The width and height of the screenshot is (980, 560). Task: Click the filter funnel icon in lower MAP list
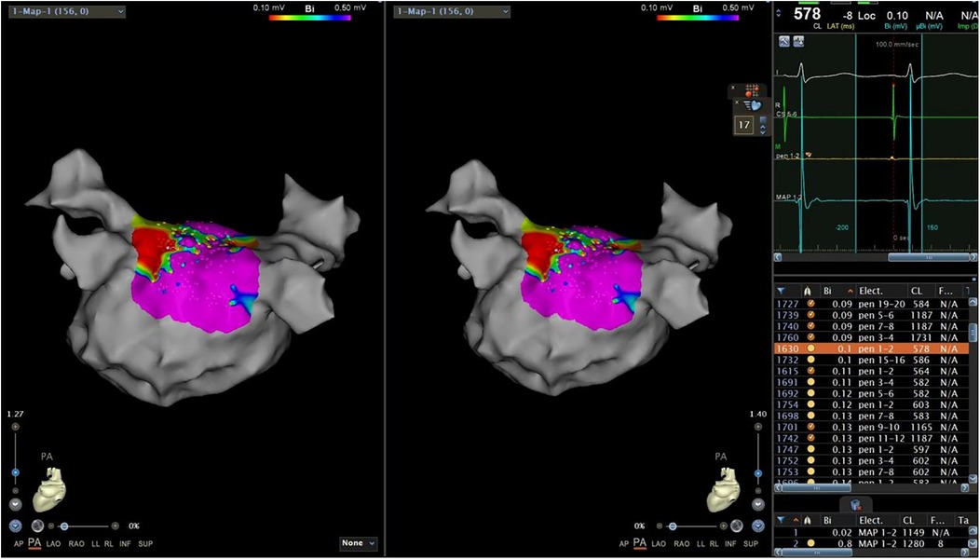coord(782,520)
